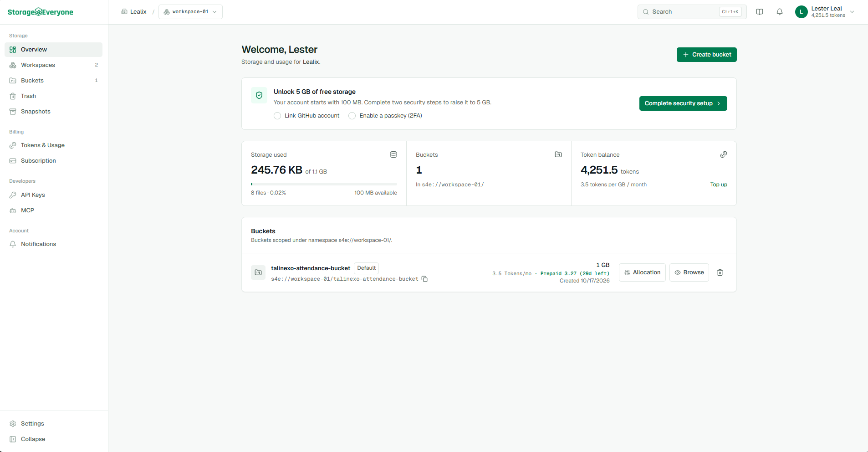Click 'In s4e://workspace-01/' text
The height and width of the screenshot is (452, 868).
(449, 185)
